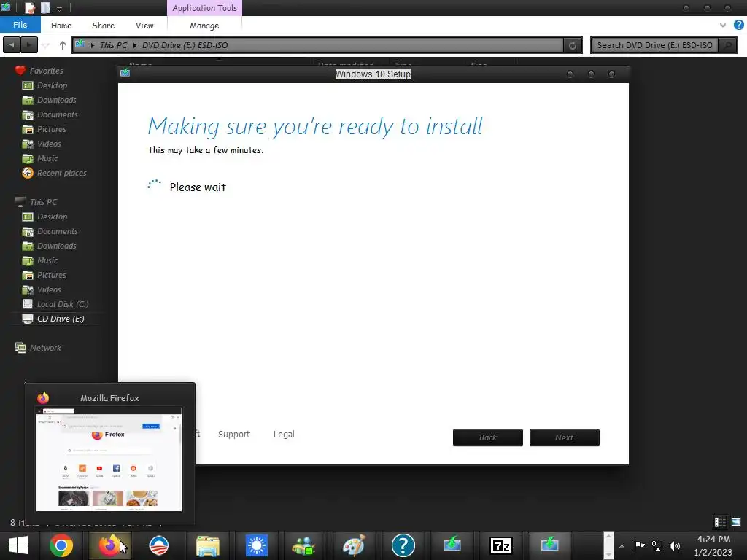Go up one folder level

[63, 45]
